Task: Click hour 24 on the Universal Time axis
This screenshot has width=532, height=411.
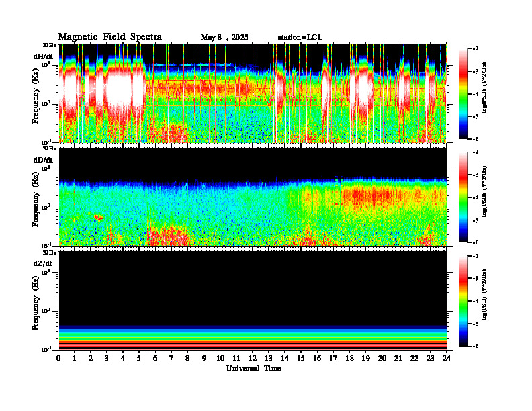Action: coord(447,358)
